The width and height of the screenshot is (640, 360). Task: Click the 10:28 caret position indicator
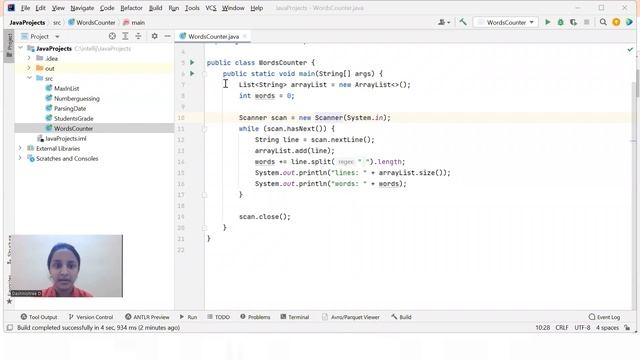pyautogui.click(x=542, y=328)
